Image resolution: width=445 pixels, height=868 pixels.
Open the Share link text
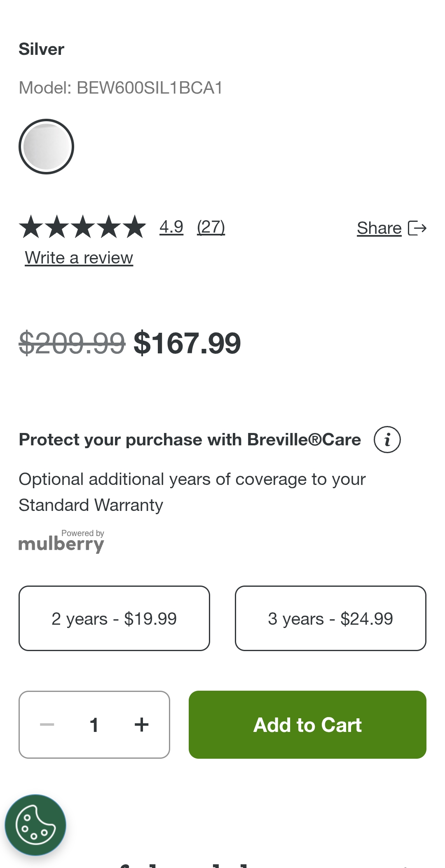coord(379,228)
